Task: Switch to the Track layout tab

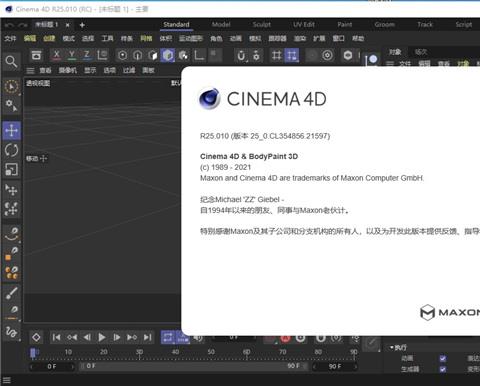Action: click(x=425, y=24)
